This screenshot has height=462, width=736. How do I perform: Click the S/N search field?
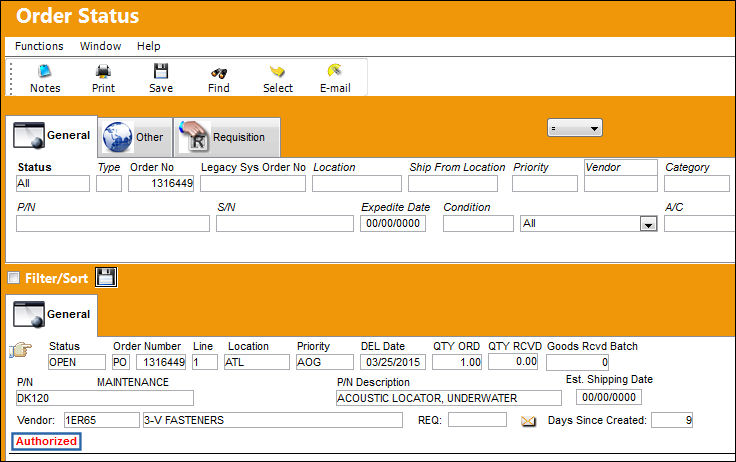tap(284, 223)
